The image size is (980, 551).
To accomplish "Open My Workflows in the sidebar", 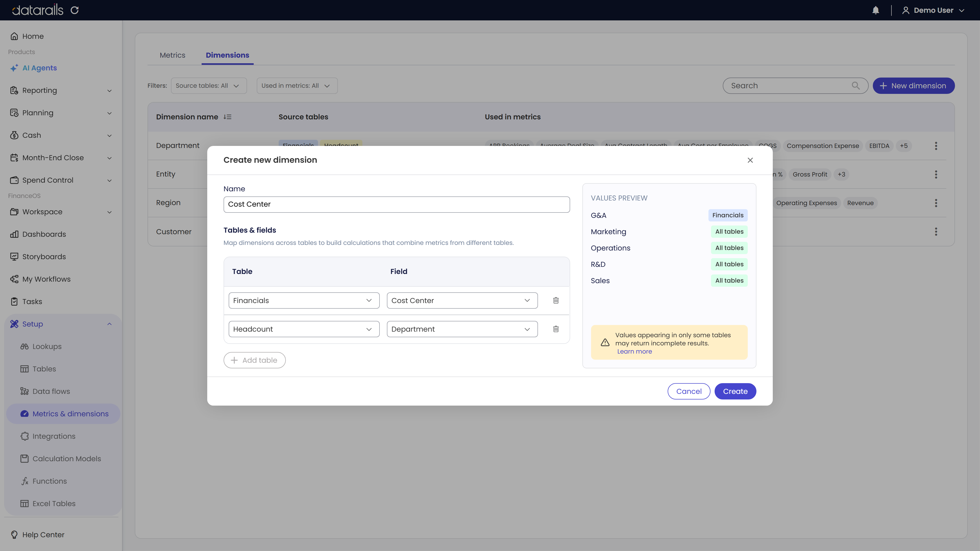I will pos(46,279).
